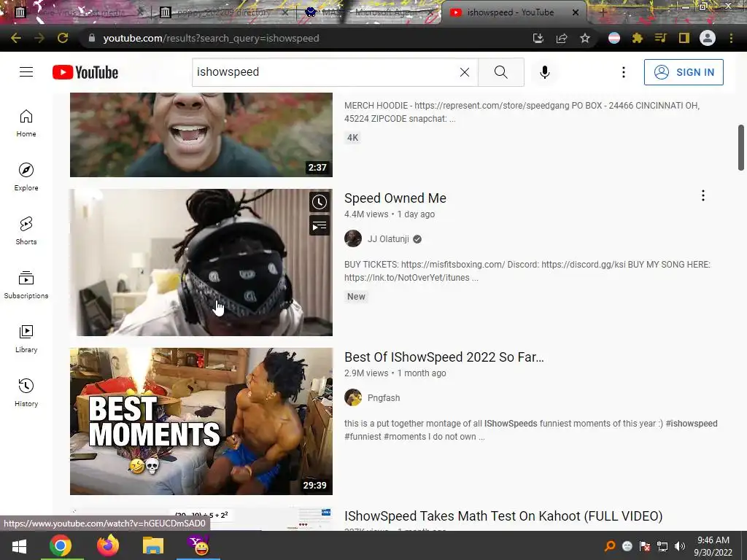Open the YouTube hamburger guide menu
The height and width of the screenshot is (560, 747).
click(x=26, y=72)
